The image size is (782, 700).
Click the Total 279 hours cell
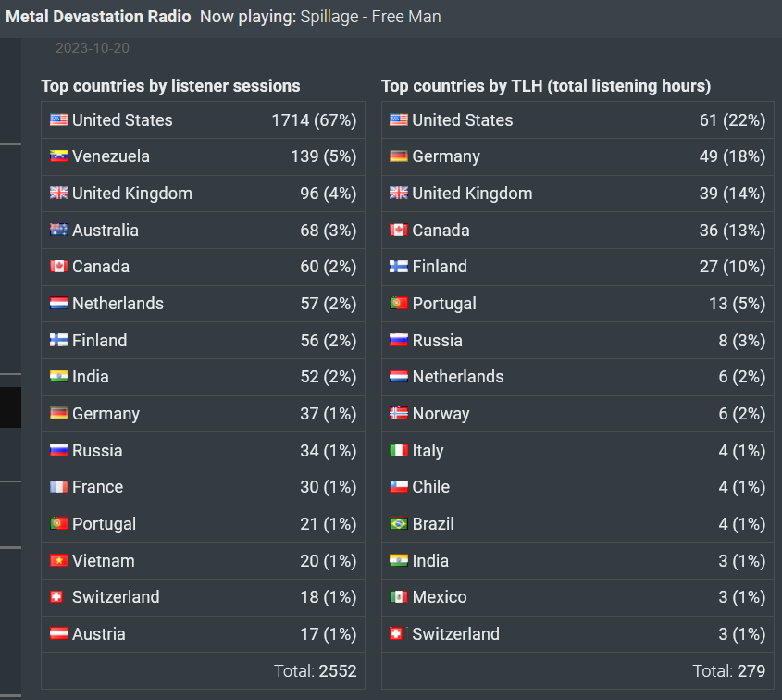tap(577, 671)
